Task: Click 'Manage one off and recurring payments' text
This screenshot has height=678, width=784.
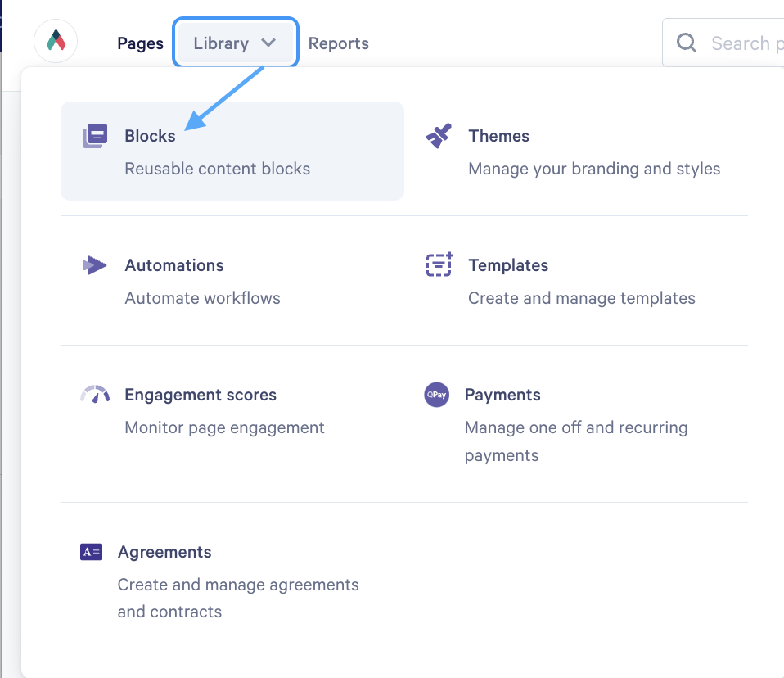Action: [576, 441]
